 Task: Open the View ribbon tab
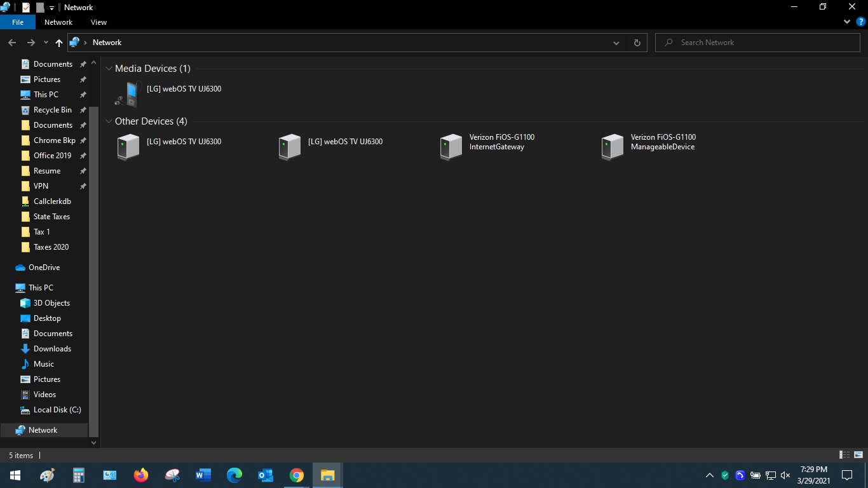click(98, 22)
